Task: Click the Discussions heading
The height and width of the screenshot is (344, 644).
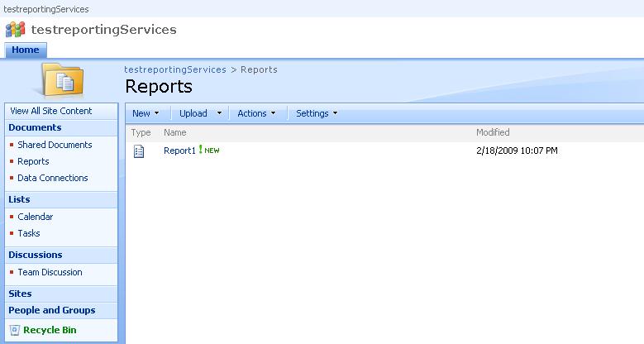Action: tap(36, 255)
